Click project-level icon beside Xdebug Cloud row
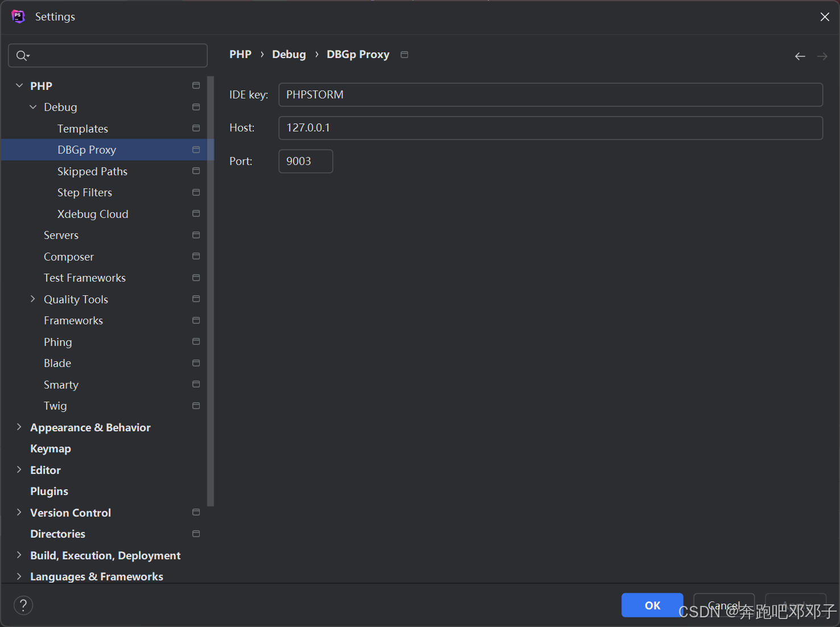The image size is (840, 627). click(x=196, y=214)
